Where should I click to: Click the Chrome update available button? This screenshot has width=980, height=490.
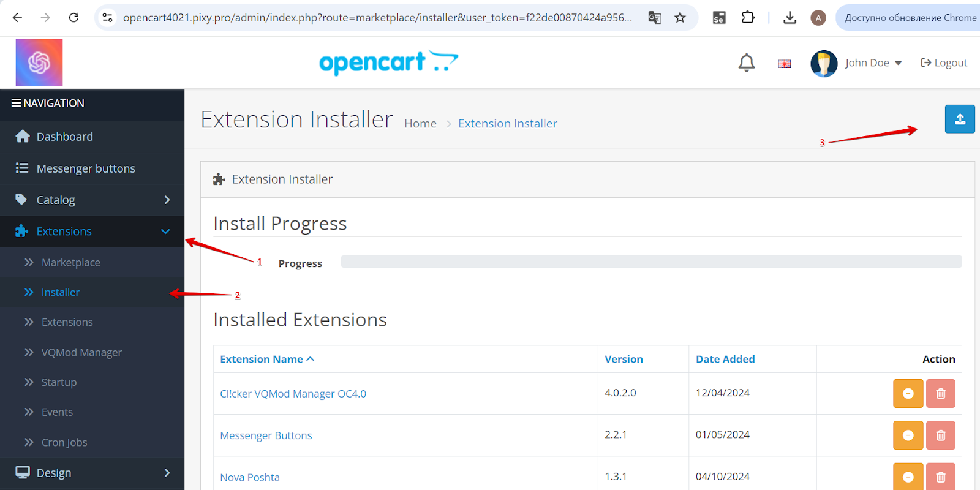click(x=908, y=18)
